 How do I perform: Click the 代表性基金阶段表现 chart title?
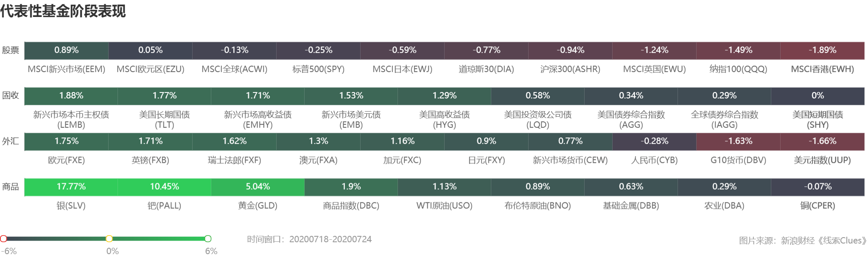(63, 11)
